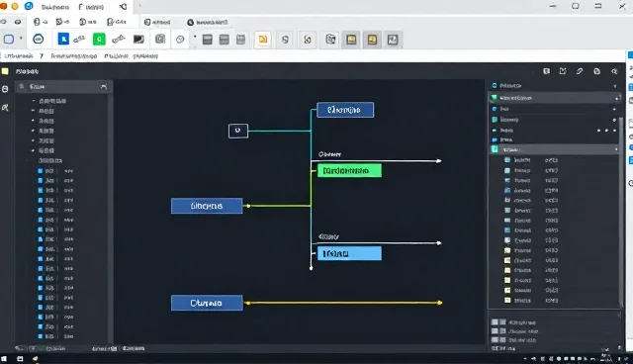Switch to the tab with dark round icon
This screenshot has height=364, width=633.
208,22
